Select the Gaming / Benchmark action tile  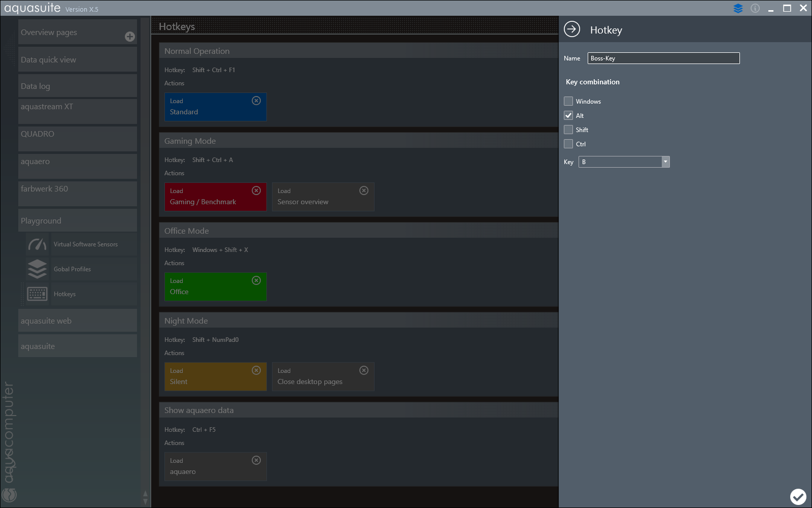point(215,197)
